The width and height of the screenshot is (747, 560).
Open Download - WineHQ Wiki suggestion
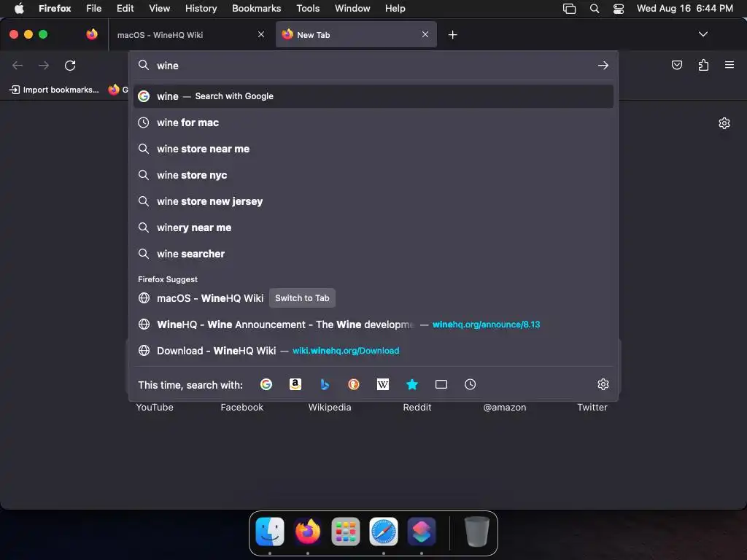coord(373,351)
